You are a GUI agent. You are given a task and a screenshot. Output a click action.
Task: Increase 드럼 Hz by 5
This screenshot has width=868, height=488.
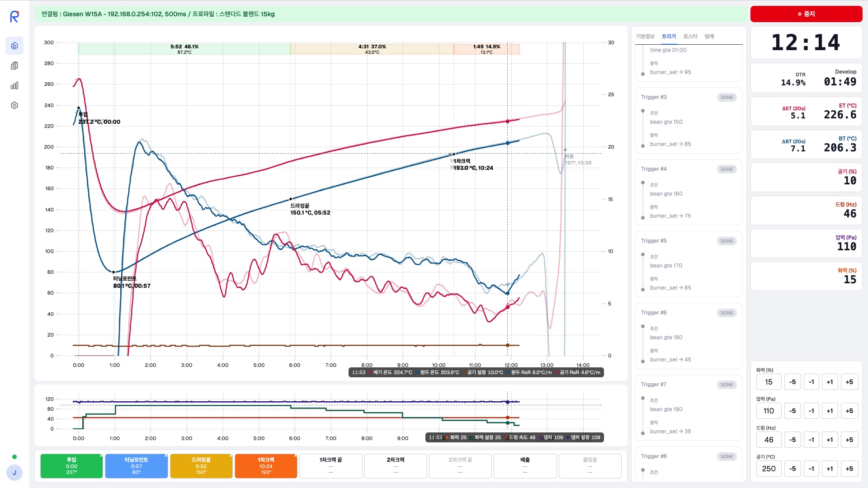tap(849, 440)
